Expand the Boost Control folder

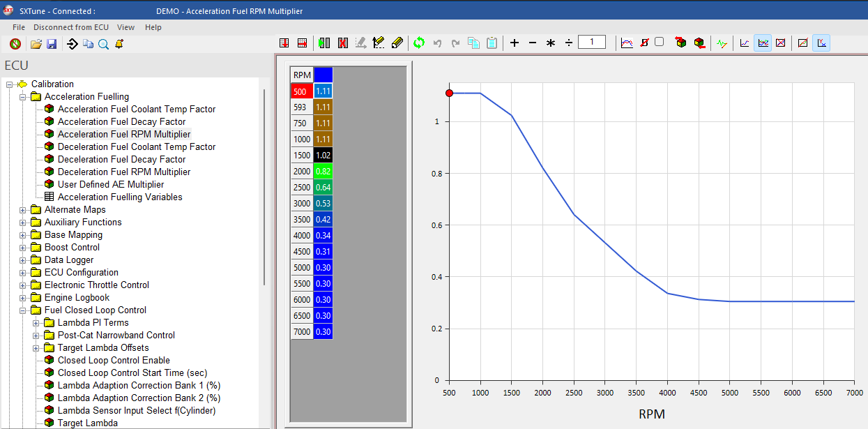point(23,248)
